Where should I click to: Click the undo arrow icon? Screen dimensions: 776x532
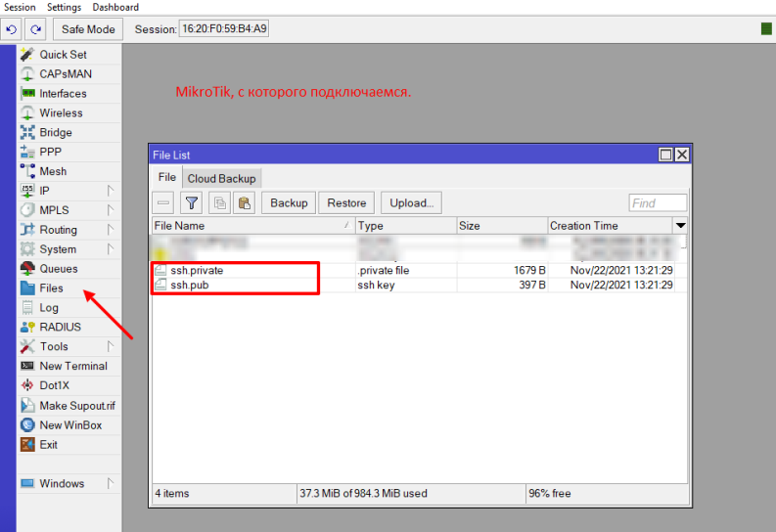pyautogui.click(x=12, y=29)
